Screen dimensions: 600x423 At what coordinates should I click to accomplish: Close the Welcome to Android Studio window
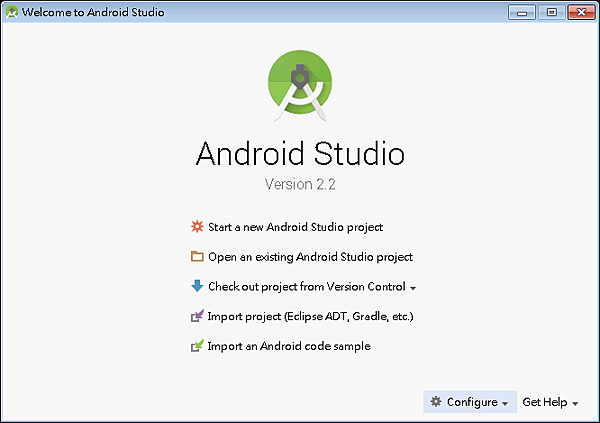581,12
